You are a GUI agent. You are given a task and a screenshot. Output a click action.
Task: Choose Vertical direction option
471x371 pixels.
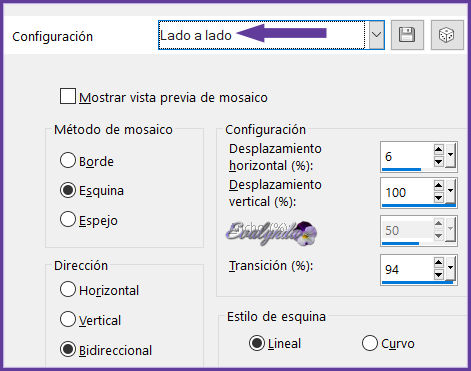pos(68,319)
